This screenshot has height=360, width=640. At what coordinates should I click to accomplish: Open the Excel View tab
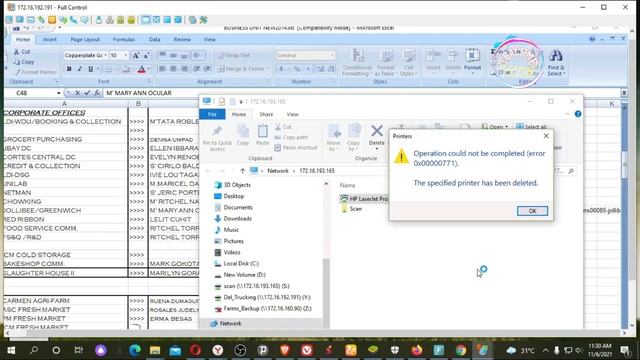coord(209,40)
